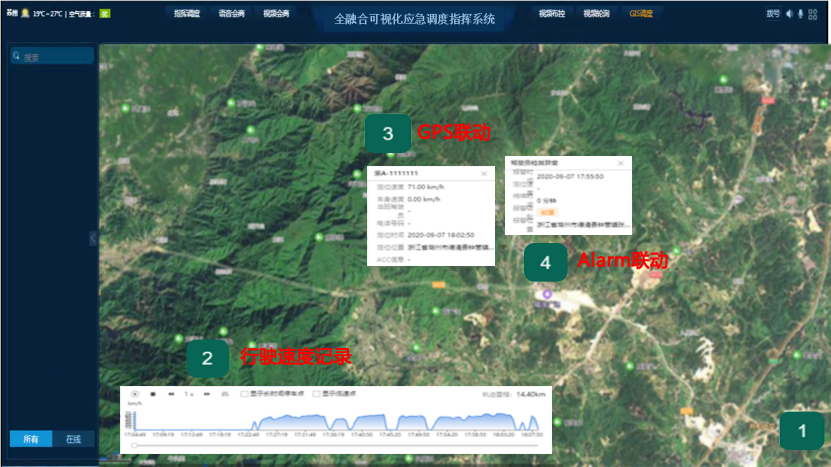Enable 显示长时间停车点 checkbox
This screenshot has height=467, width=831.
pyautogui.click(x=245, y=394)
